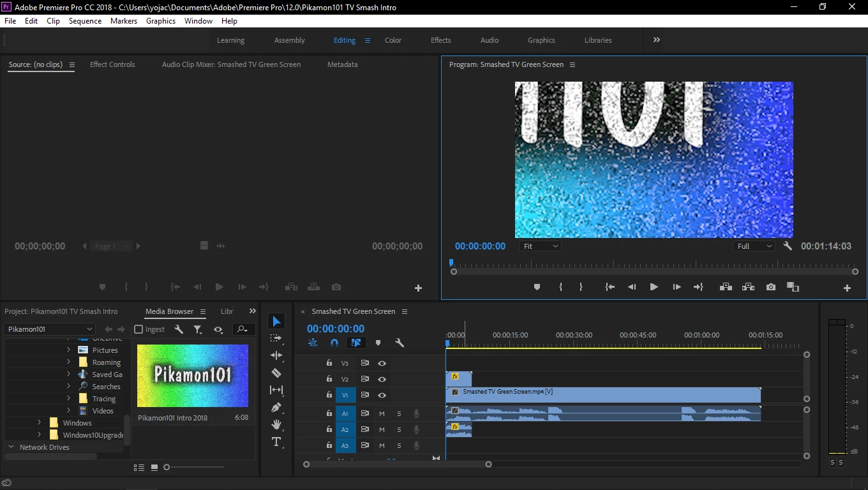Switch to Color workspace

pyautogui.click(x=393, y=40)
